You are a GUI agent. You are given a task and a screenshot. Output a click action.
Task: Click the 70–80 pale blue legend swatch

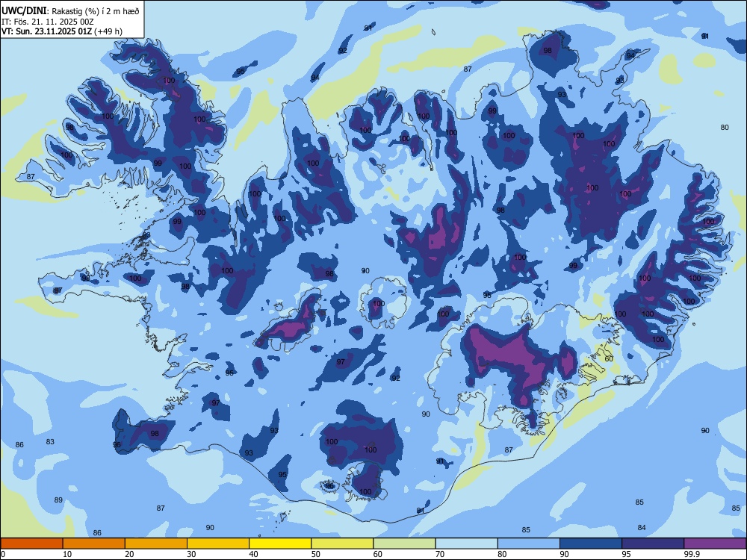[x=466, y=544]
